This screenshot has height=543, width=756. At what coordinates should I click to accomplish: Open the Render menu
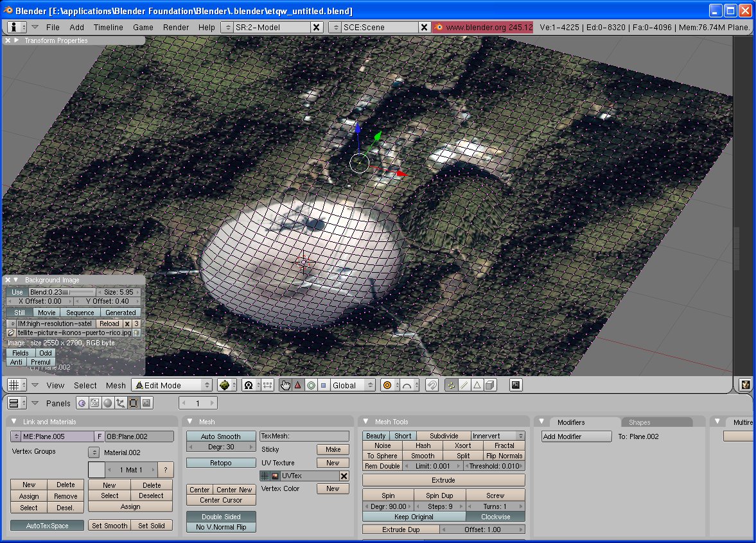click(x=175, y=28)
